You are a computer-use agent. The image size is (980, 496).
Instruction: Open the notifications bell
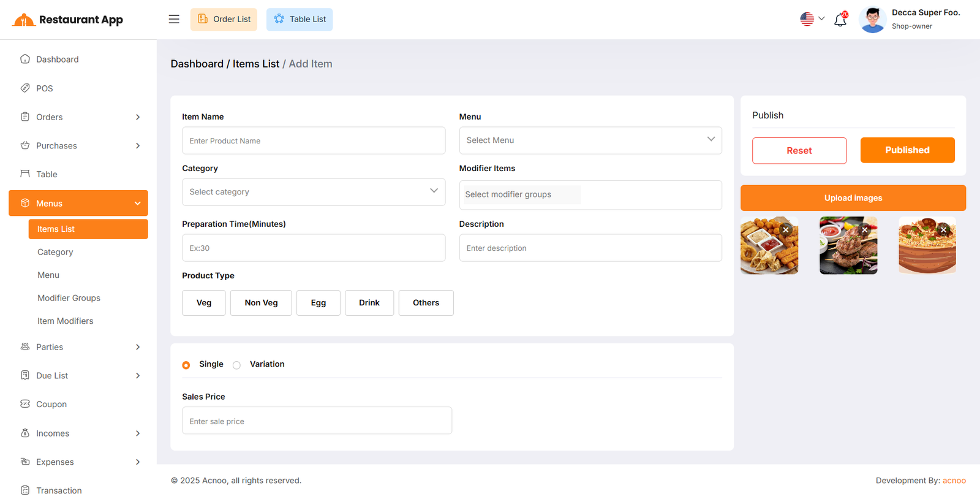tap(840, 20)
